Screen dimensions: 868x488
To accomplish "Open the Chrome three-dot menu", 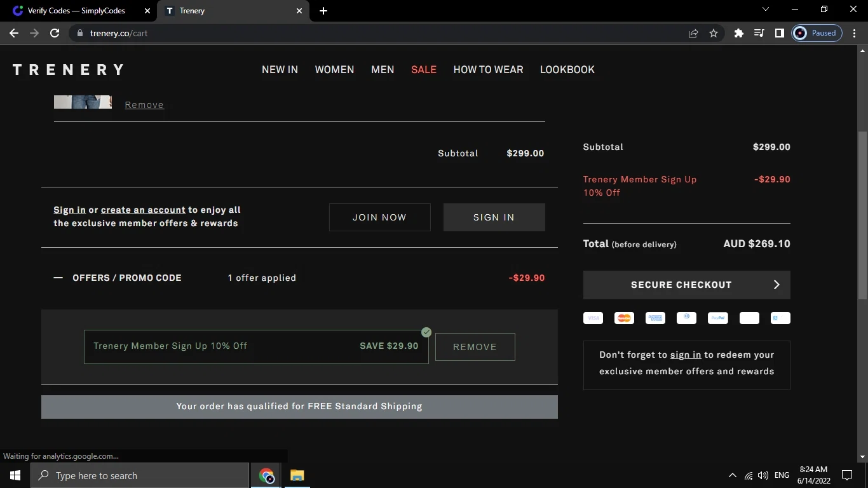I will click(855, 33).
